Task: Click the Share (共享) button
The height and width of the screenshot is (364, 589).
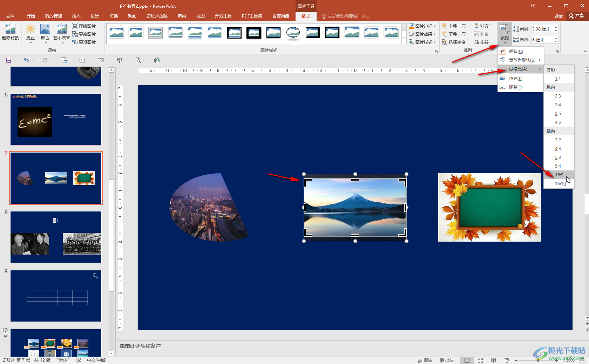Action: tap(576, 16)
